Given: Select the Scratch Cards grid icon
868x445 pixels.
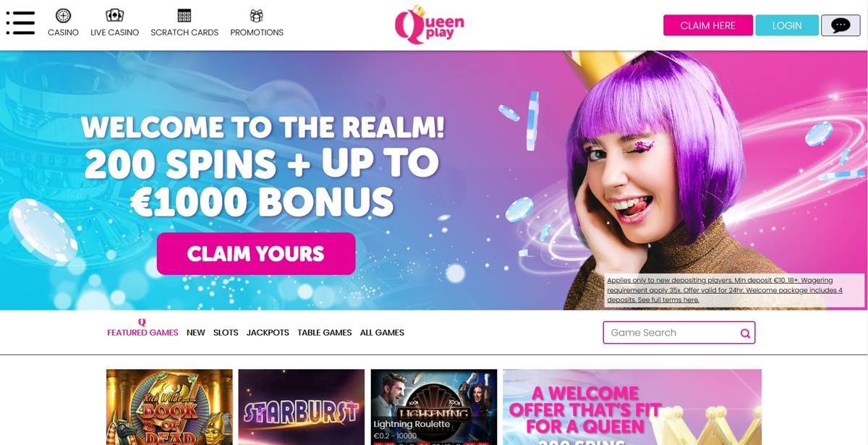Looking at the screenshot, I should pos(184,16).
